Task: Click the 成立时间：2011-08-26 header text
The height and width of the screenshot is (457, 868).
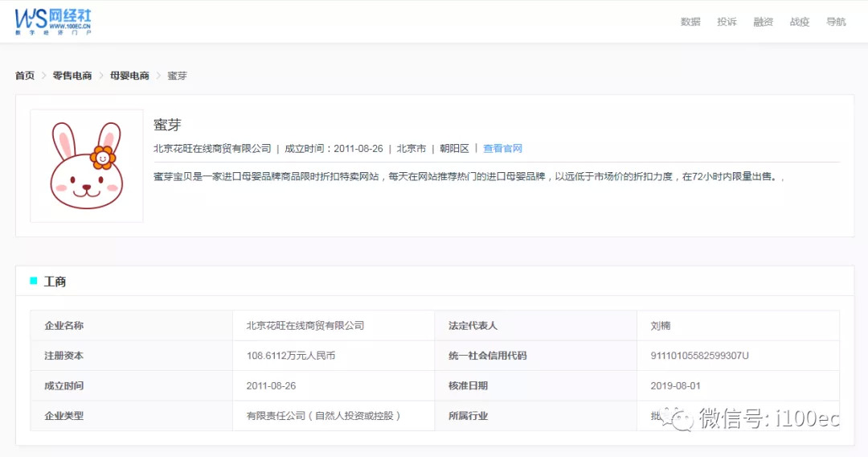Action: coord(334,149)
